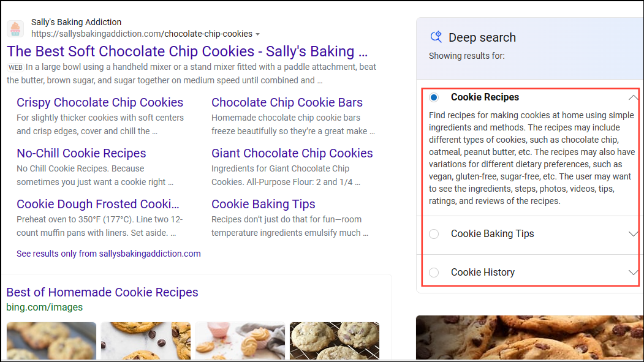Open the Best of Homemade Cookie Recipes images
Image resolution: width=644 pixels, height=362 pixels.
pos(102,292)
